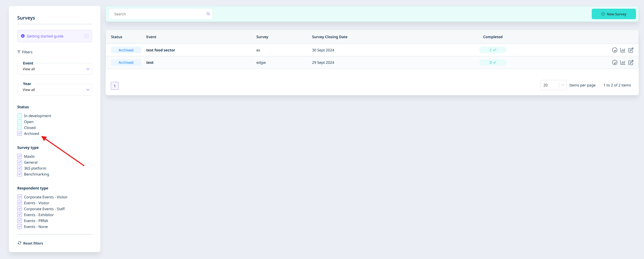
Task: Uncheck Events - Exhibitor respondent type
Action: click(x=20, y=215)
